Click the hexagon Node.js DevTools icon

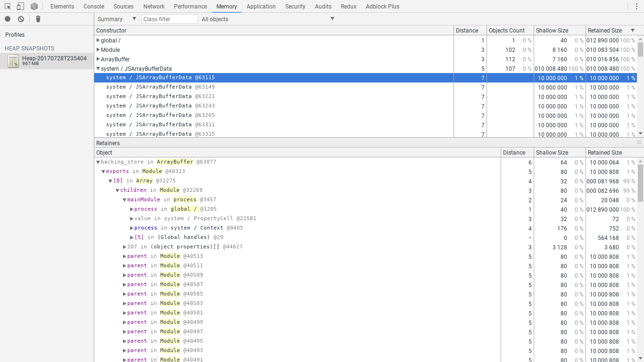34,6
